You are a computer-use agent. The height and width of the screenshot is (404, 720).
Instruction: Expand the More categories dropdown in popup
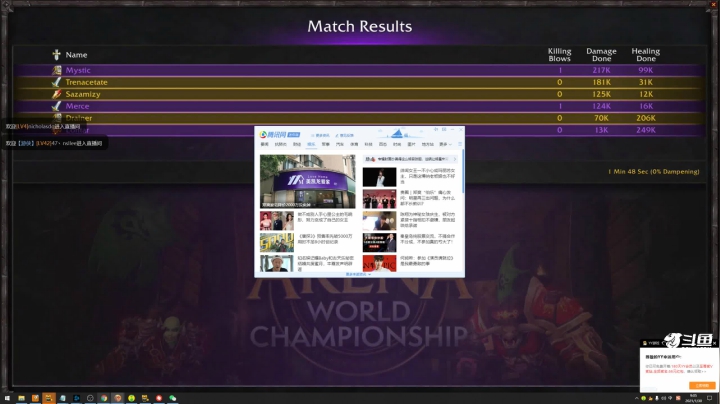pos(445,144)
